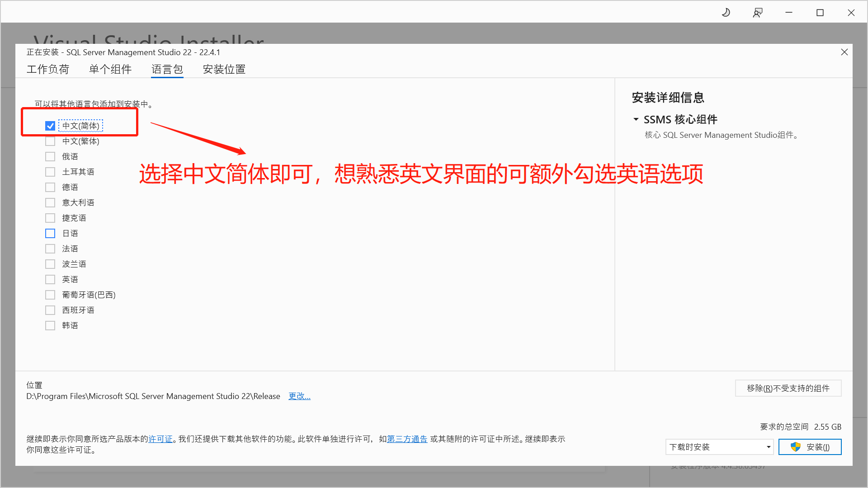Tick the 中文(繁体) checkbox
The height and width of the screenshot is (488, 868).
pyautogui.click(x=50, y=141)
